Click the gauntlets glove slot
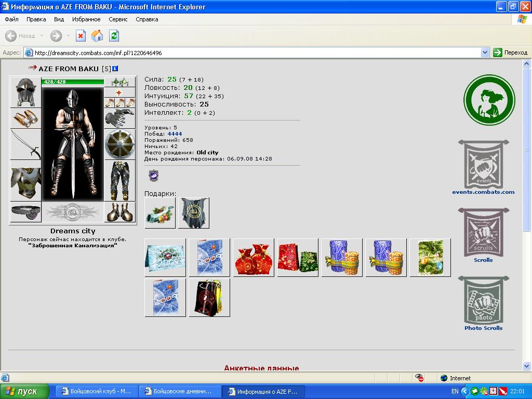This screenshot has height=399, width=532. [x=120, y=118]
